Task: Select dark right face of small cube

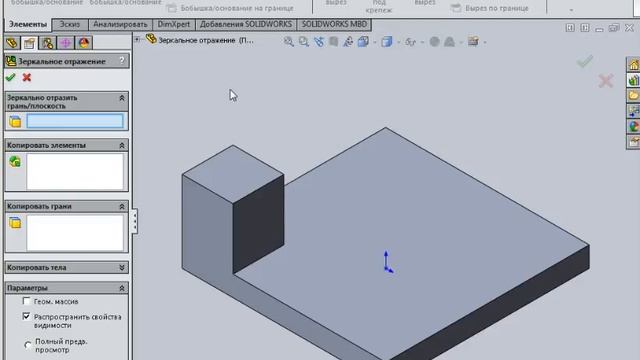Action: pyautogui.click(x=258, y=224)
